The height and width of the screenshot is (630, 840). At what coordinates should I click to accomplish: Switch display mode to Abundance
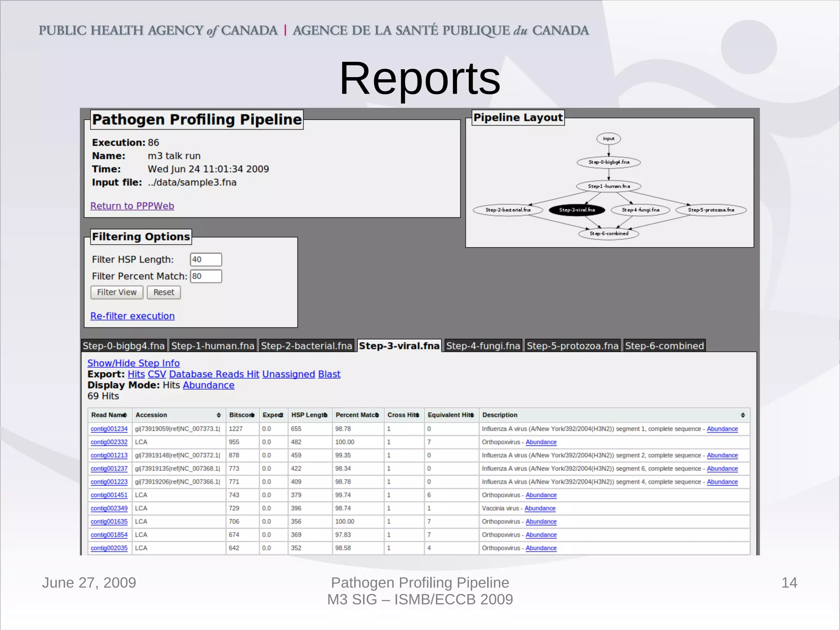click(x=208, y=385)
